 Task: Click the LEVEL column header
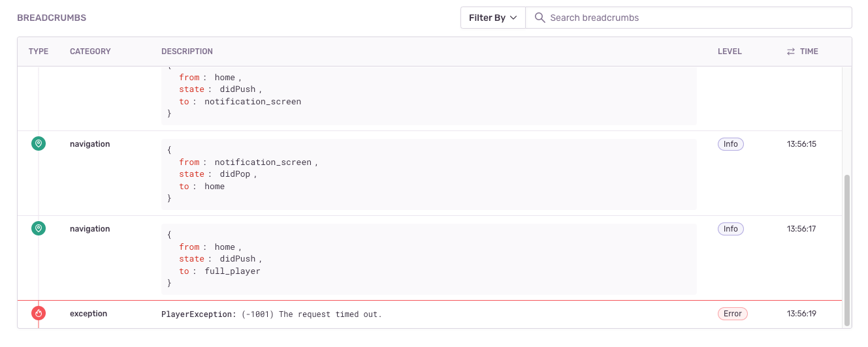click(x=730, y=52)
